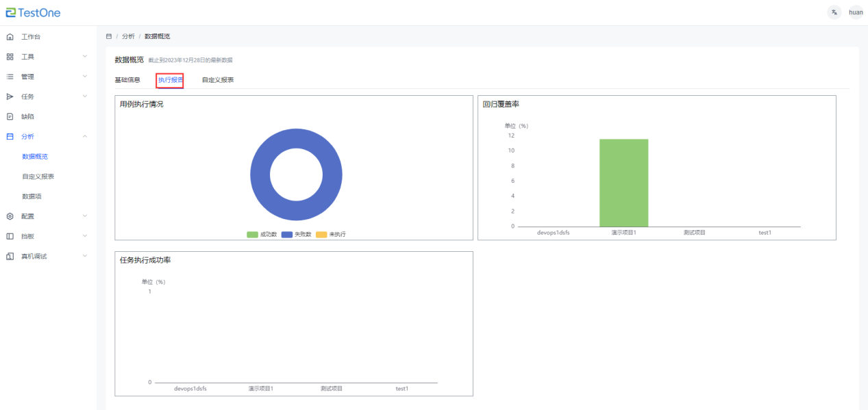Viewport: 868px width, 410px height.
Task: Click the 缺陷 defect icon in sidebar
Action: [x=10, y=117]
